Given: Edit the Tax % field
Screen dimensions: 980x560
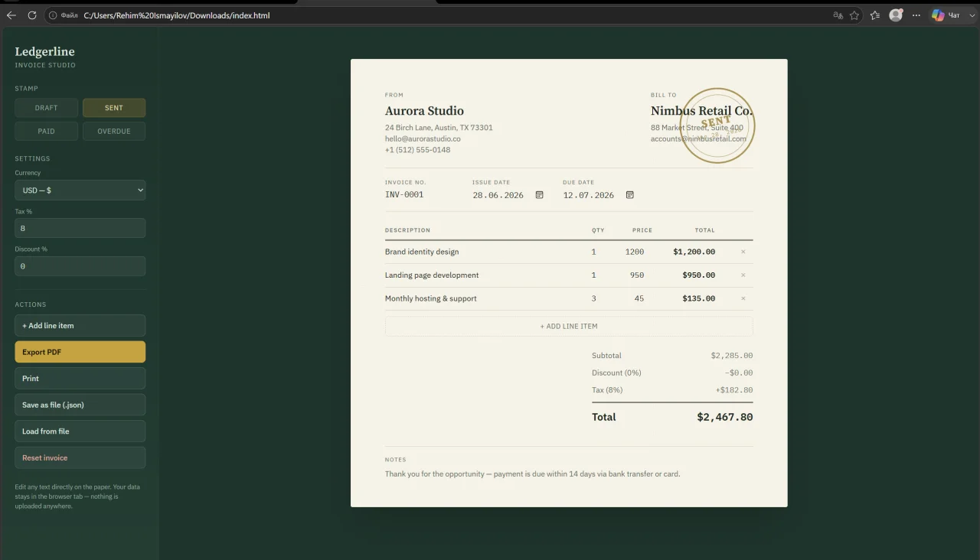Looking at the screenshot, I should (x=80, y=228).
